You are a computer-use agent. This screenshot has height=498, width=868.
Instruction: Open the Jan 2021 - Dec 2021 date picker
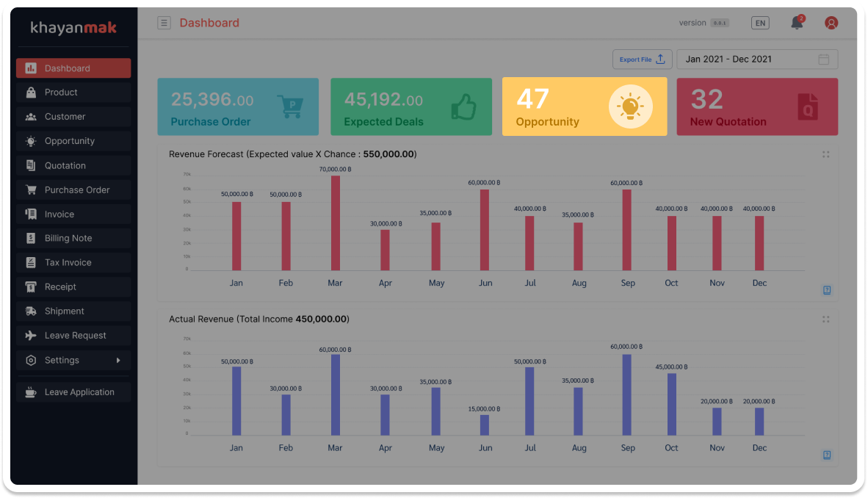pyautogui.click(x=756, y=59)
